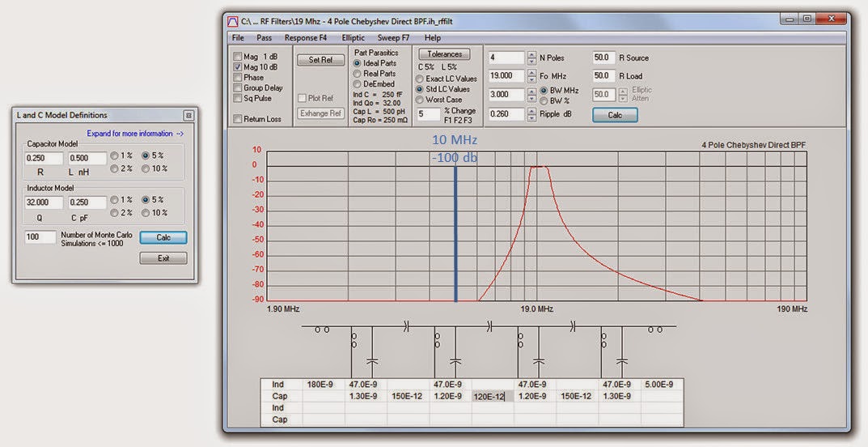Click the R Source input field
This screenshot has height=447, width=868.
[x=603, y=57]
